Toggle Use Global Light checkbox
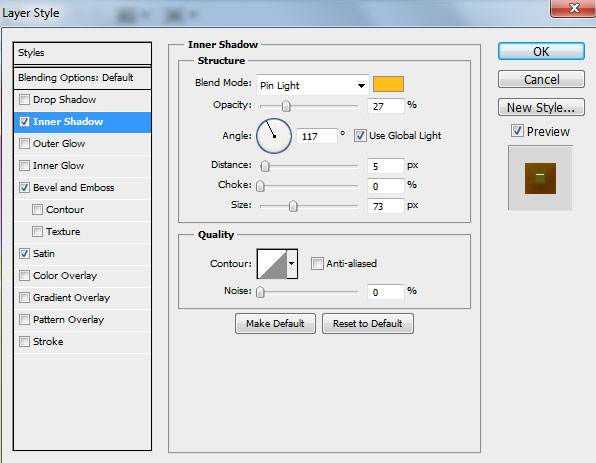 pyautogui.click(x=360, y=136)
